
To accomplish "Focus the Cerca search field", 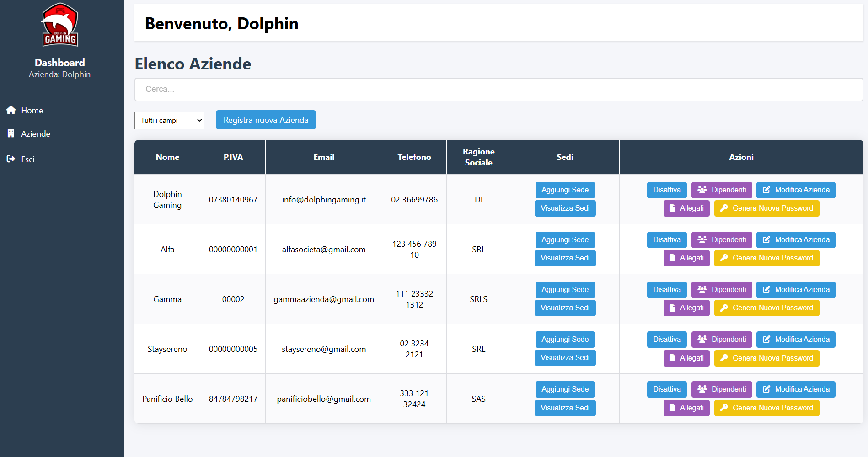I will tap(498, 90).
